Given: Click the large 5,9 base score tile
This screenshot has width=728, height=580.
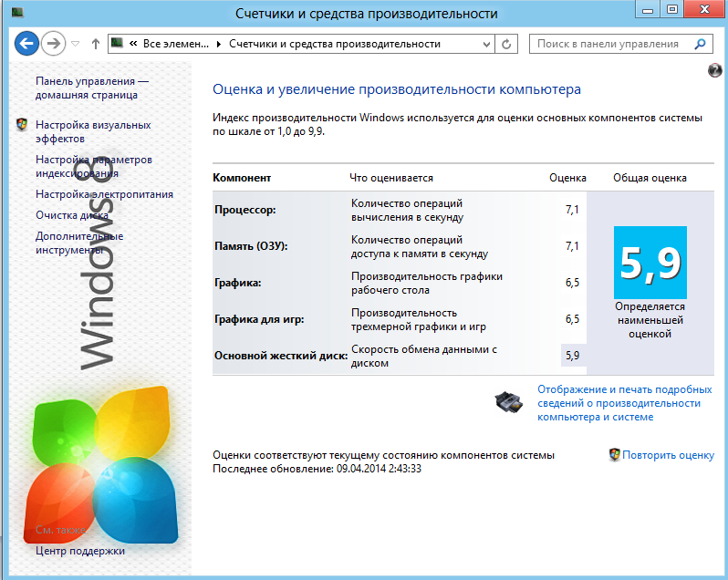Looking at the screenshot, I should coord(650,262).
